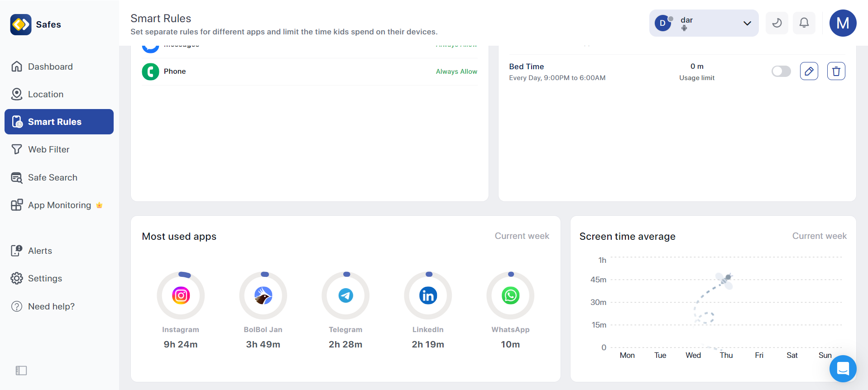The height and width of the screenshot is (390, 868).
Task: Click the App Monitoring grid icon
Action: coord(17,205)
